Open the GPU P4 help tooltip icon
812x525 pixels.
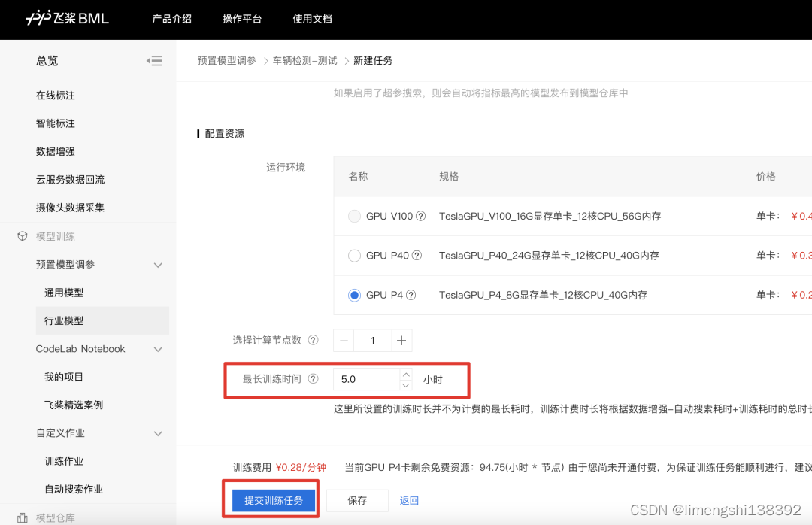click(412, 295)
